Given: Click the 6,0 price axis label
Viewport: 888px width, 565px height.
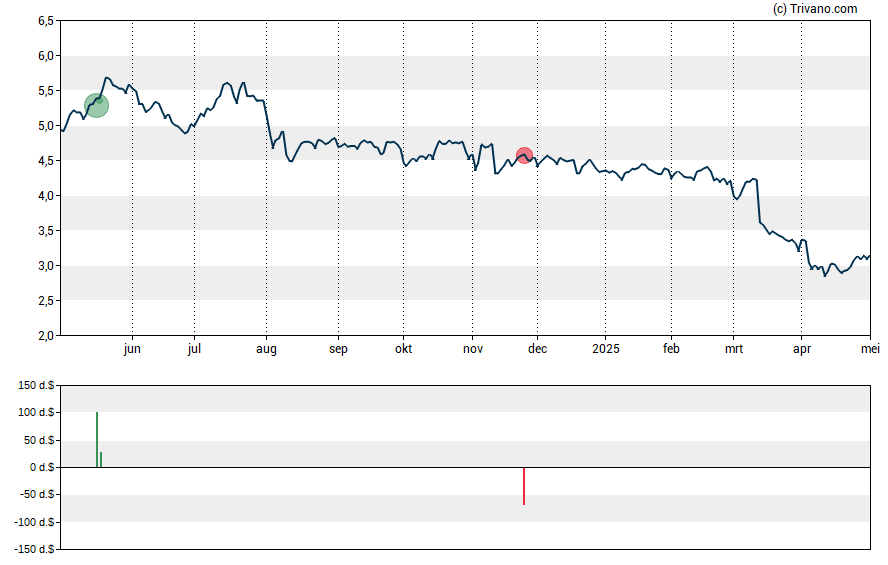Looking at the screenshot, I should click(x=46, y=55).
